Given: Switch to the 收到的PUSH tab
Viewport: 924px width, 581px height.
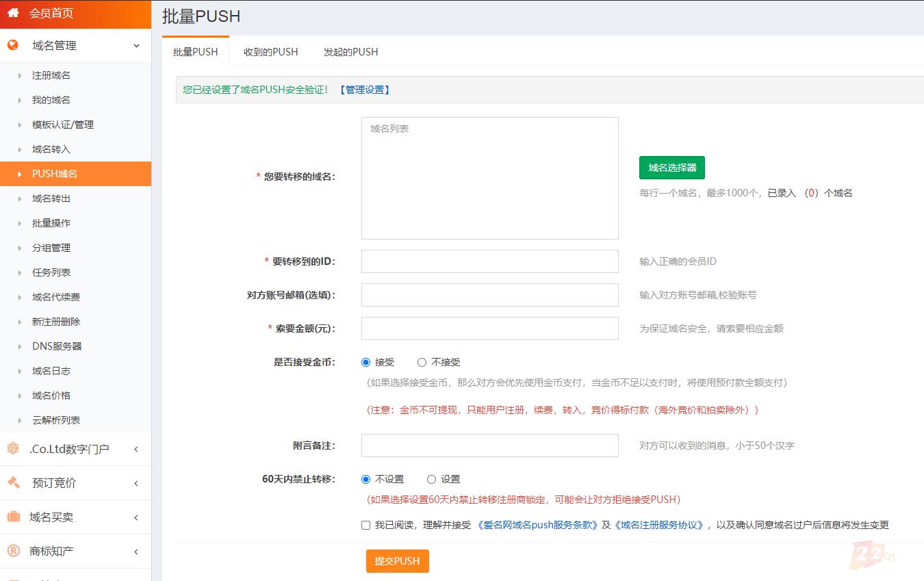Looking at the screenshot, I should [x=270, y=52].
